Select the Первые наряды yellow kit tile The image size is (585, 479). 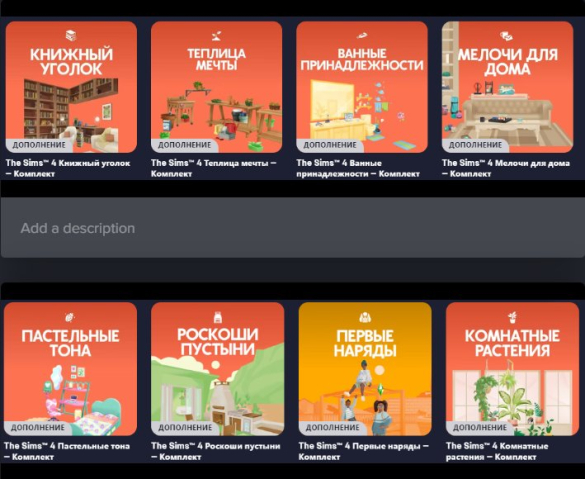pos(365,369)
